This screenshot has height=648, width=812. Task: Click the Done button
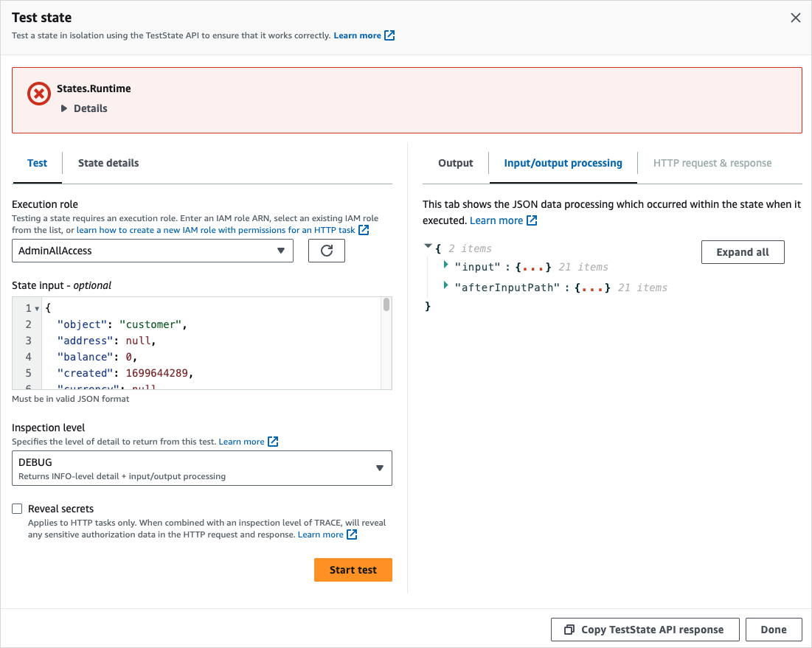774,629
